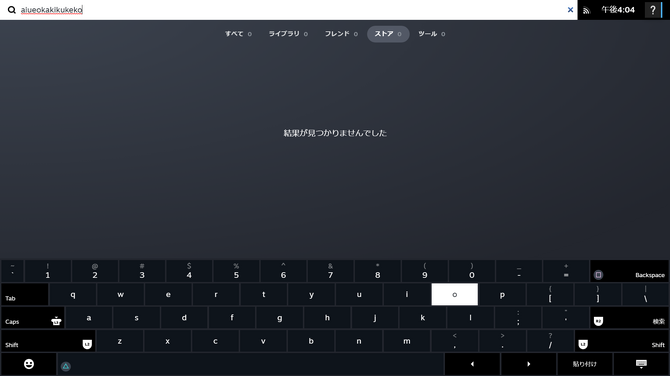
Task: Tap the k key
Action: point(423,318)
